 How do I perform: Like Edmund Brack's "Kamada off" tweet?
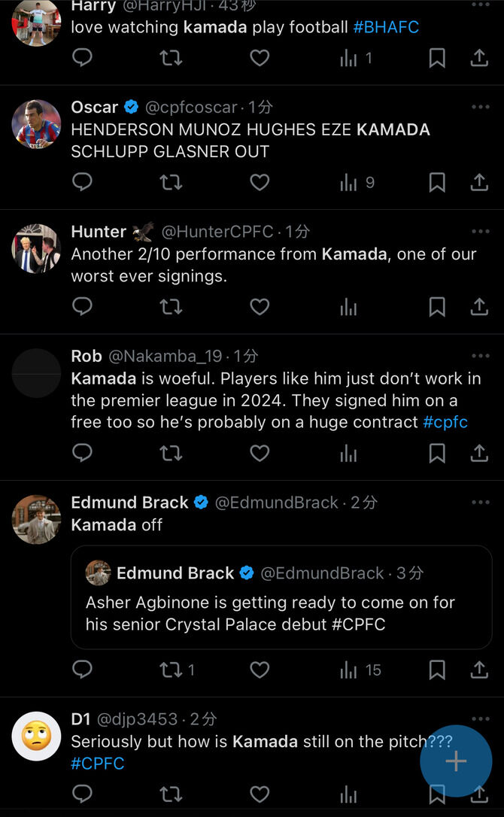pos(260,669)
